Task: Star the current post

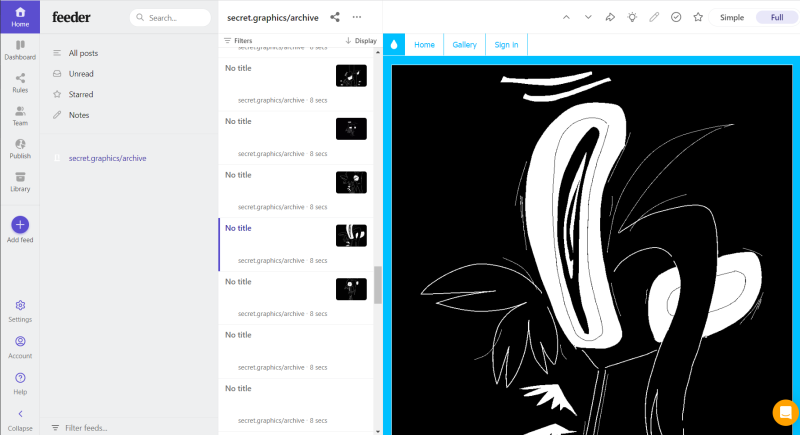Action: click(x=698, y=17)
